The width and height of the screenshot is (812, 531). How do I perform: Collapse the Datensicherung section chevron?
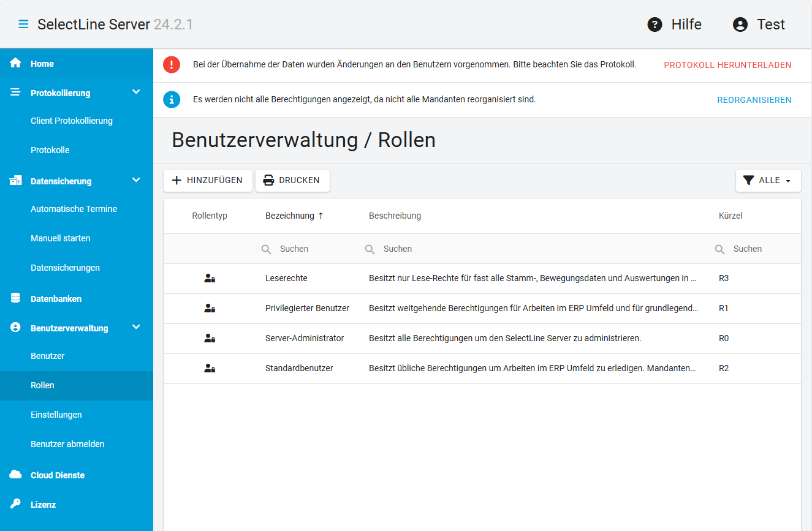pos(136,180)
